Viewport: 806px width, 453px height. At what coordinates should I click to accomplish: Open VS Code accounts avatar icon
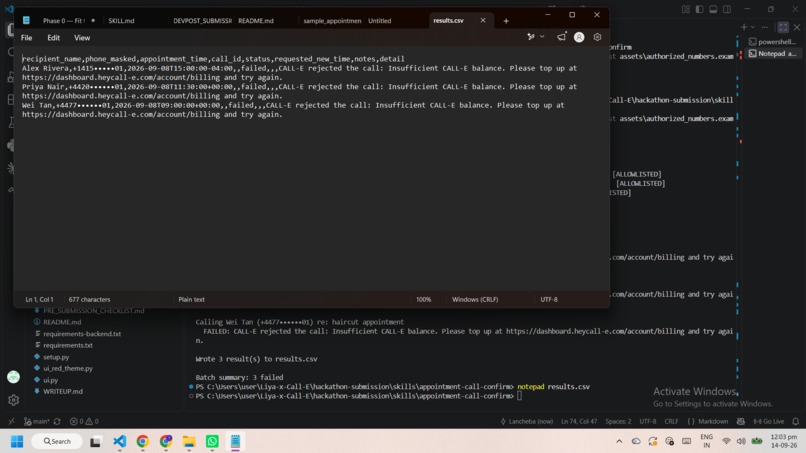pyautogui.click(x=13, y=377)
